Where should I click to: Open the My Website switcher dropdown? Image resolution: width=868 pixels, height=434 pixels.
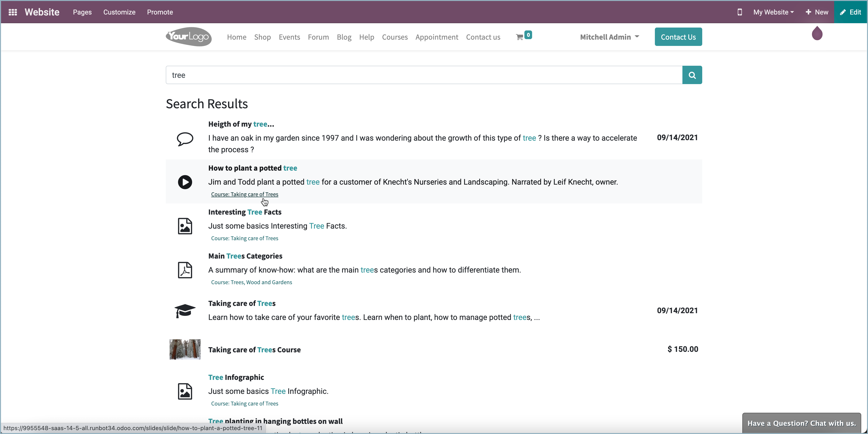click(773, 12)
